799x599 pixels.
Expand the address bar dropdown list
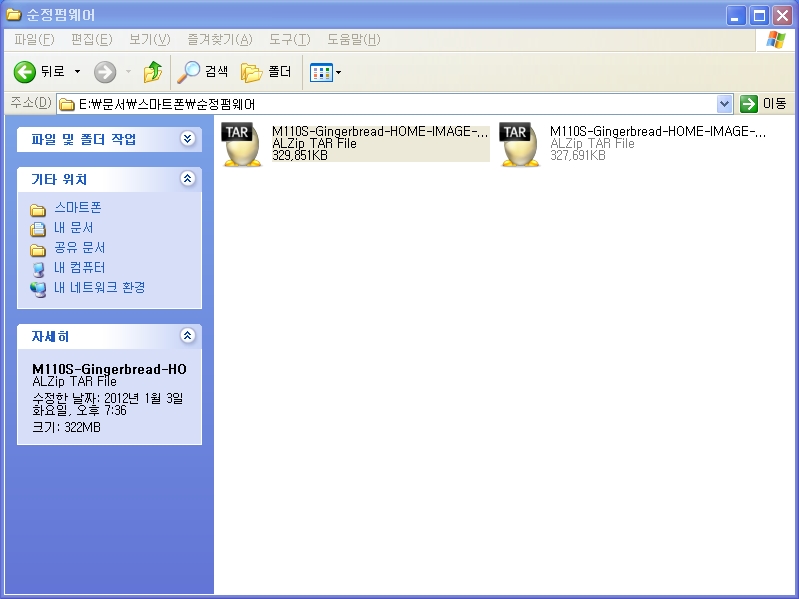725,104
